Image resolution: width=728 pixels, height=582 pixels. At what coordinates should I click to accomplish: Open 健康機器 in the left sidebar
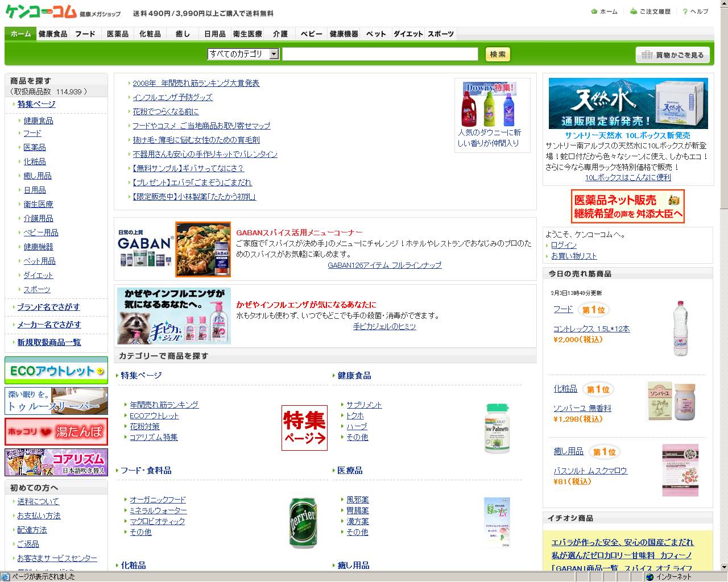coord(38,247)
